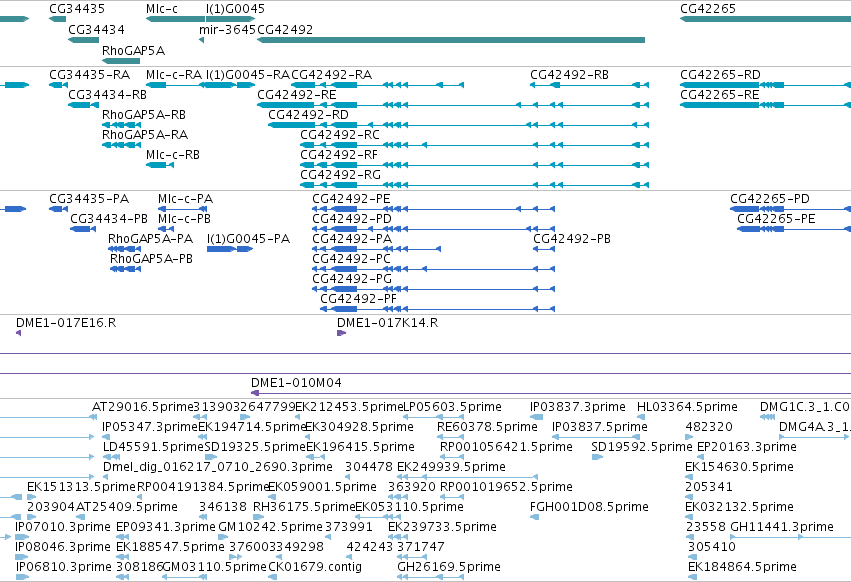This screenshot has width=851, height=582.
Task: Click the CG42492-PD label
Action: (352, 219)
